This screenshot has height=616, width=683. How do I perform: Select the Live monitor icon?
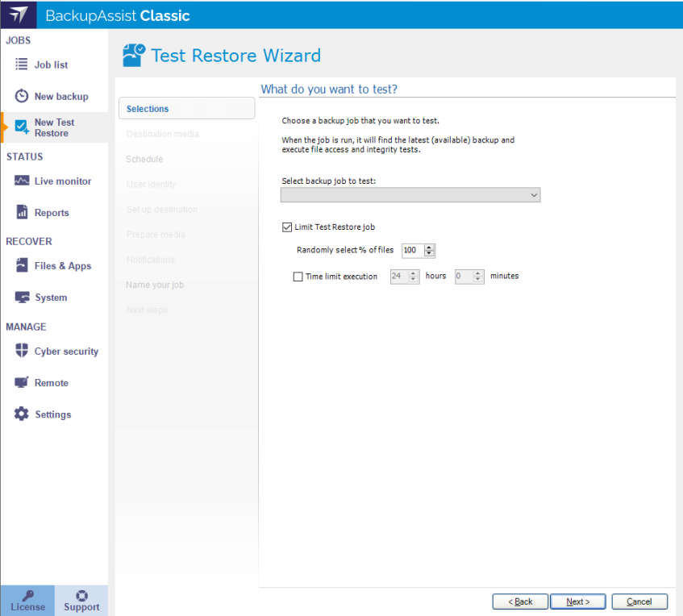(x=22, y=181)
